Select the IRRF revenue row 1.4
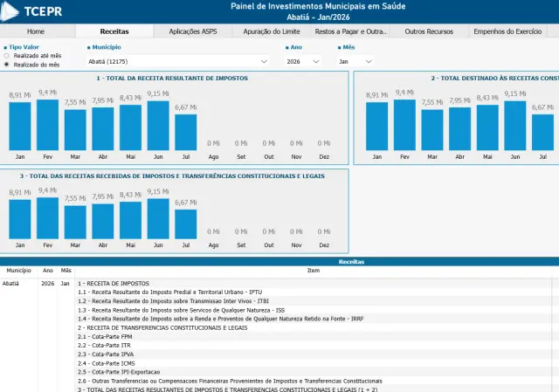Screen dimensions: 559x392 pyautogui.click(x=314, y=319)
